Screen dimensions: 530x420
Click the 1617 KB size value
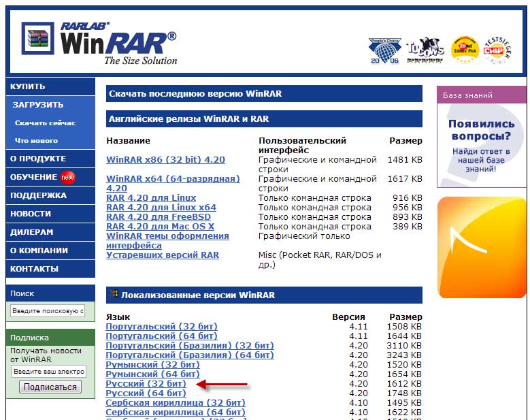[x=405, y=178]
